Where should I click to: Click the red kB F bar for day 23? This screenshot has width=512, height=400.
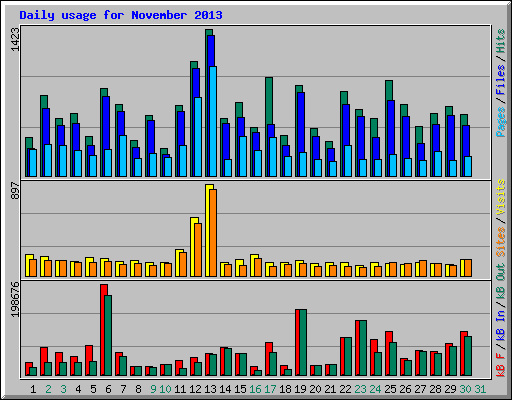(357, 348)
